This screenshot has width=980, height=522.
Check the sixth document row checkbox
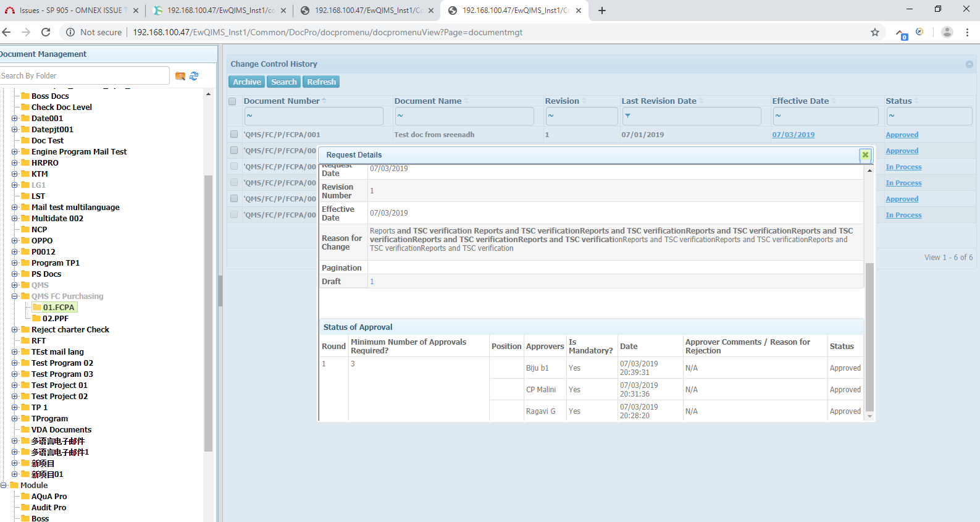(x=234, y=214)
